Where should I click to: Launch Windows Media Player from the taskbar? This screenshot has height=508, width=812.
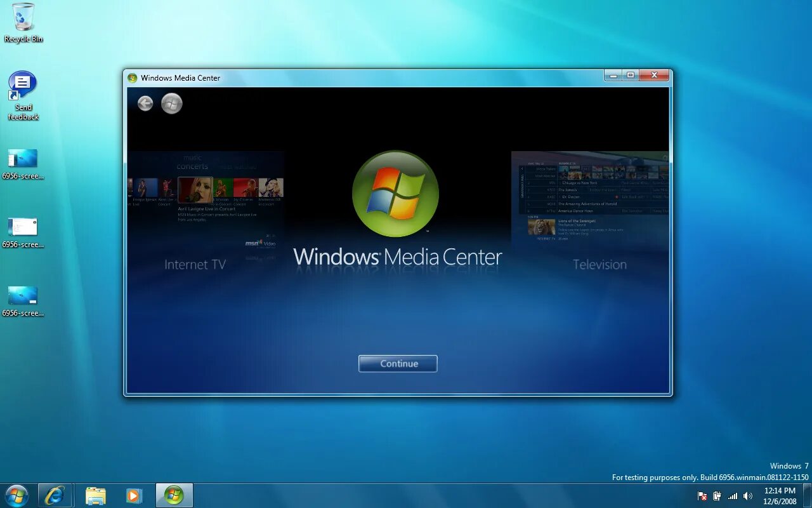pyautogui.click(x=134, y=495)
